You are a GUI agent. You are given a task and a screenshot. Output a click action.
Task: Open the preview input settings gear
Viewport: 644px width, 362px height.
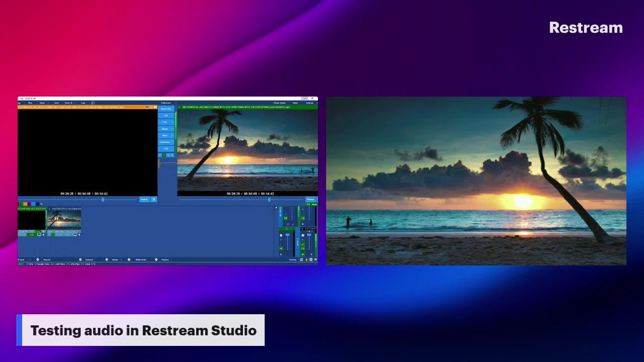click(155, 107)
